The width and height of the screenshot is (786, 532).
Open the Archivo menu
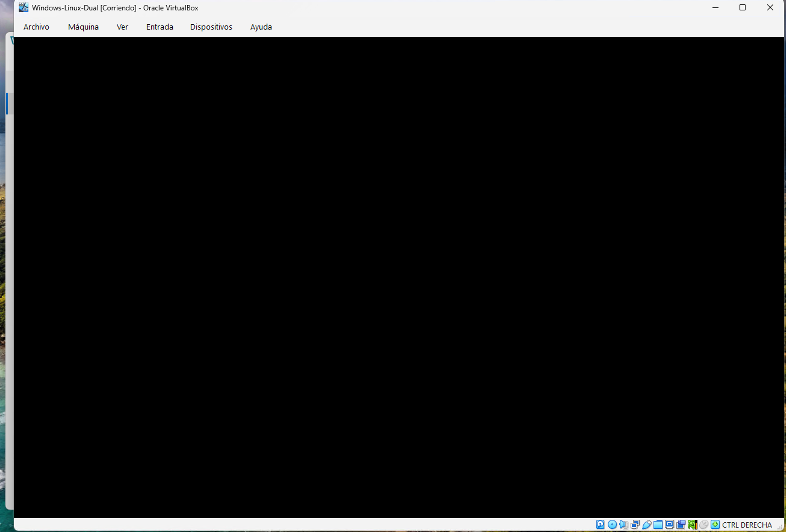pyautogui.click(x=36, y=27)
